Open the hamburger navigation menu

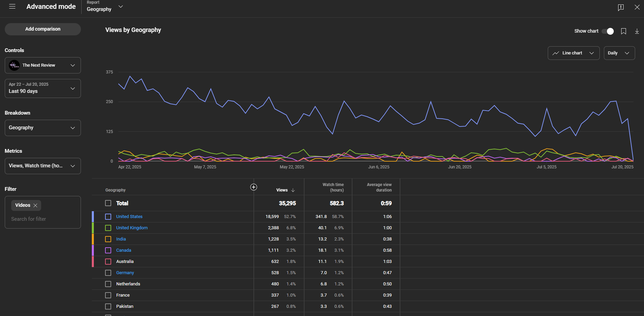click(x=12, y=6)
